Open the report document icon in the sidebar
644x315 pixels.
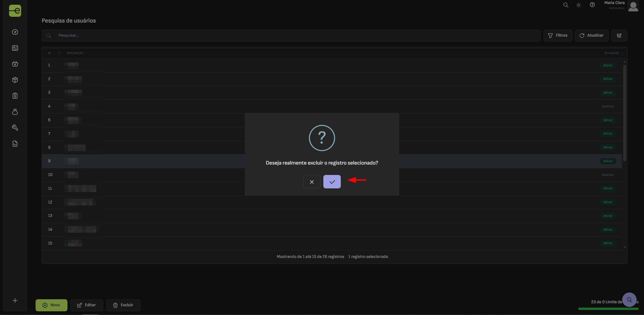[15, 144]
